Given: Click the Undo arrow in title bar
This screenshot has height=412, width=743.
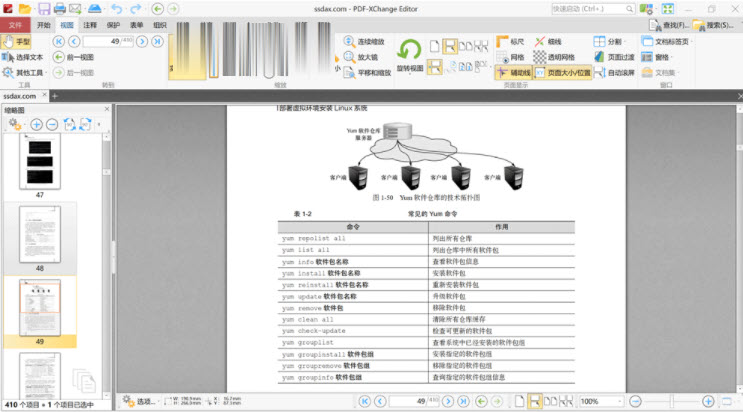Looking at the screenshot, I should (118, 9).
